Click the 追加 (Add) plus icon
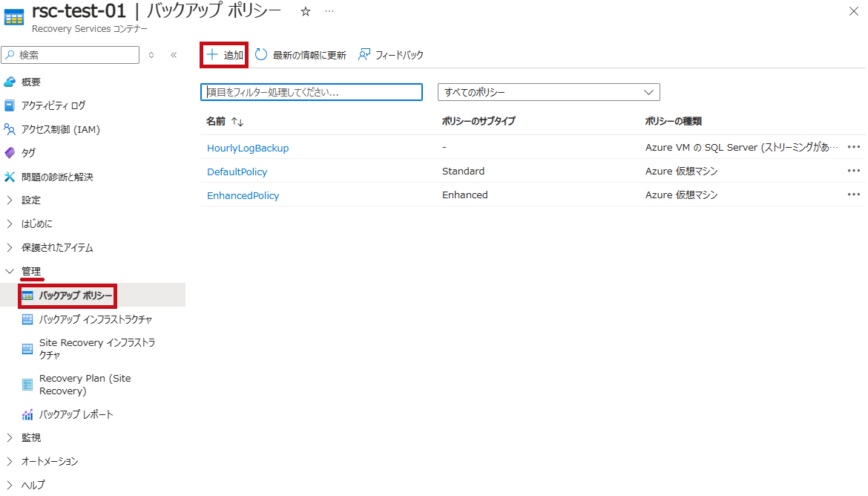The width and height of the screenshot is (868, 496). point(212,54)
